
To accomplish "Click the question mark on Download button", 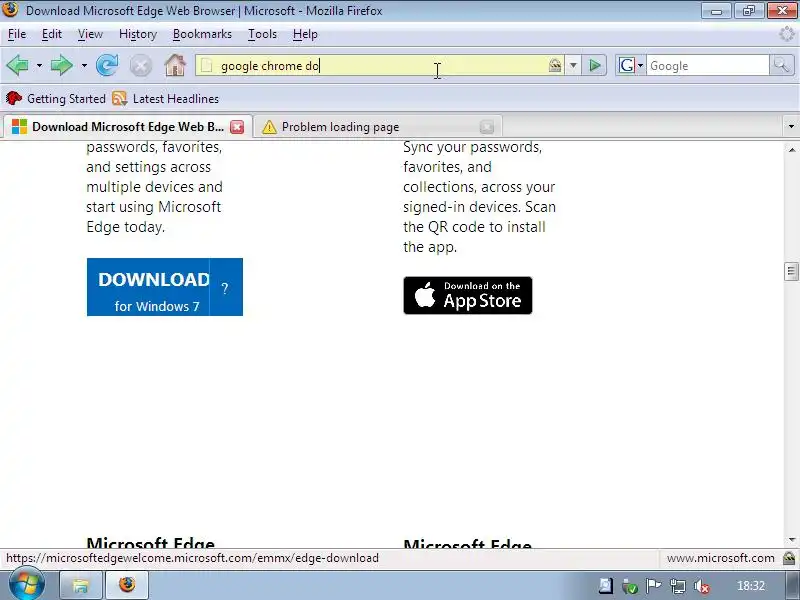I will tap(226, 288).
